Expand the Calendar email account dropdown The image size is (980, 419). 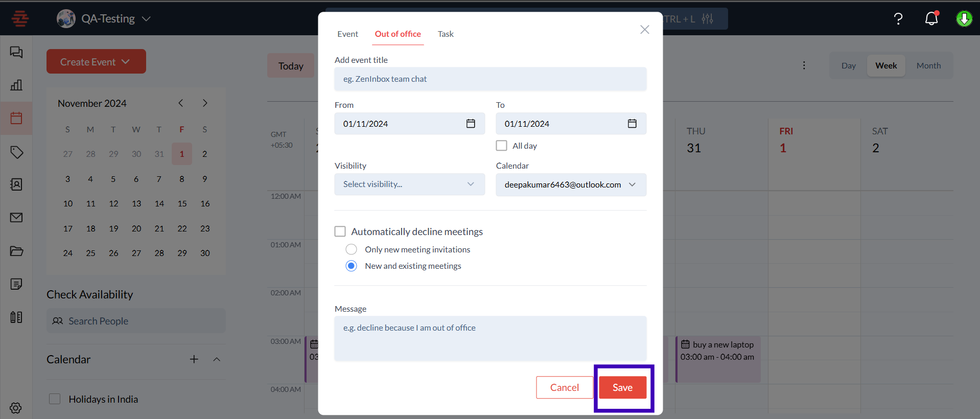(x=571, y=184)
